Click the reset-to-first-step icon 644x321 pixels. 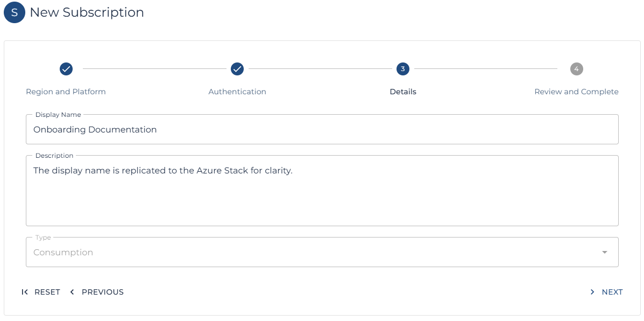pyautogui.click(x=25, y=292)
